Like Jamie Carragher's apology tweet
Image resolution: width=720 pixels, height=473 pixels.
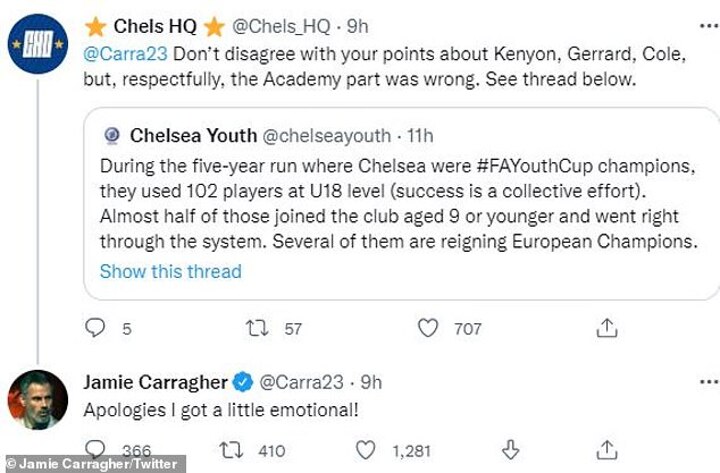pos(367,449)
